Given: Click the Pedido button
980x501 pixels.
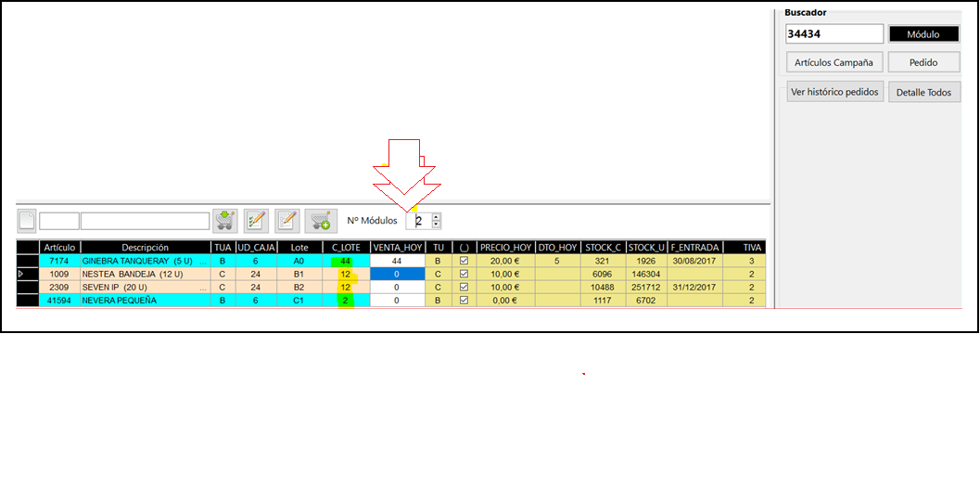Looking at the screenshot, I should pos(923,62).
